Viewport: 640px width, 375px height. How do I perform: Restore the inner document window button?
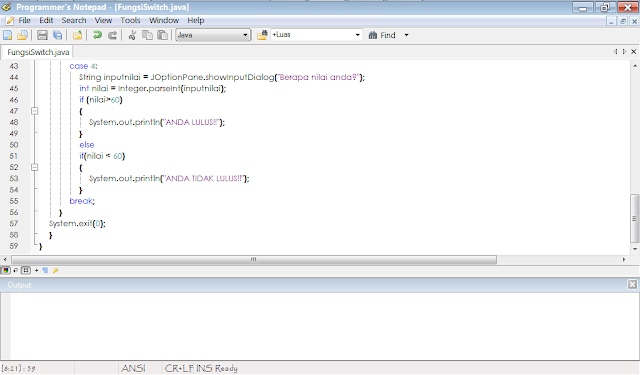coord(623,22)
